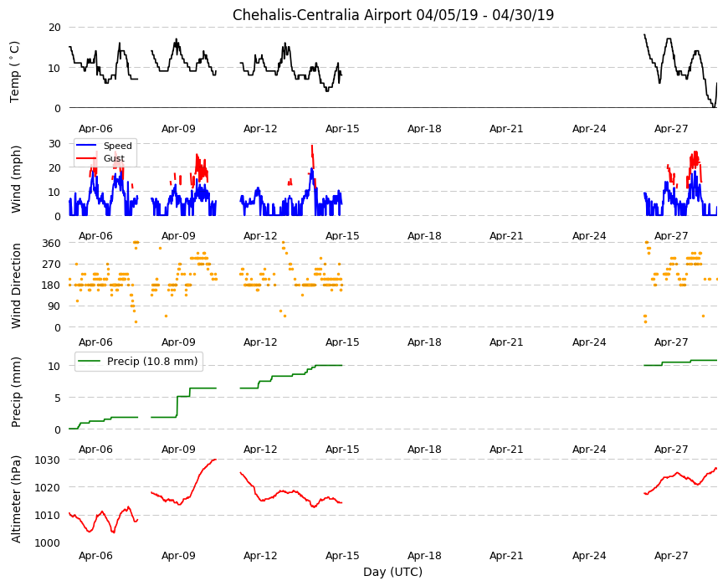Click Apr-21 tick under wind direction plot

(506, 342)
